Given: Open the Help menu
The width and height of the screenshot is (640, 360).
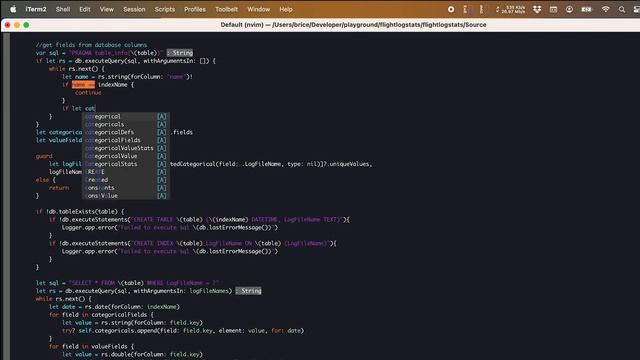Looking at the screenshot, I should [x=286, y=9].
